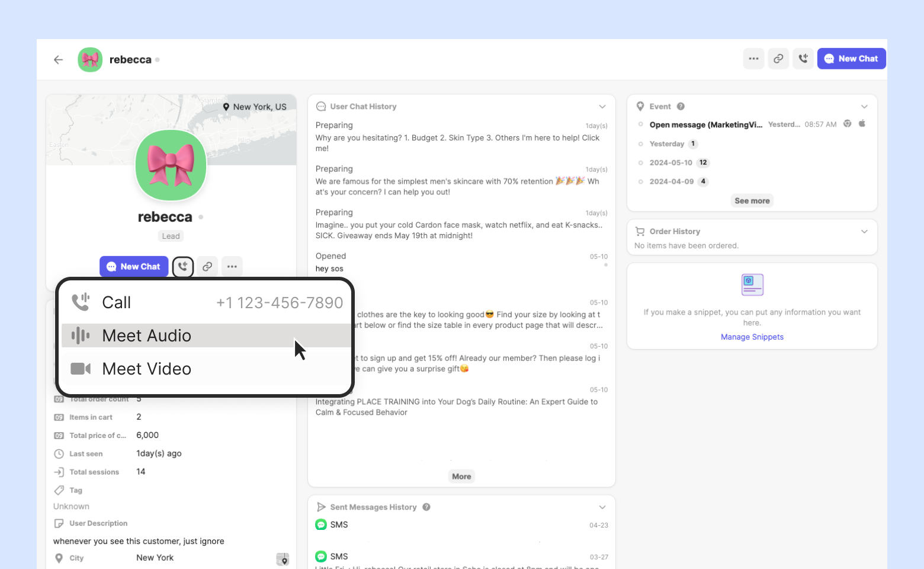924x569 pixels.
Task: Open the Cardon face mask giveaway chat
Action: click(x=461, y=224)
